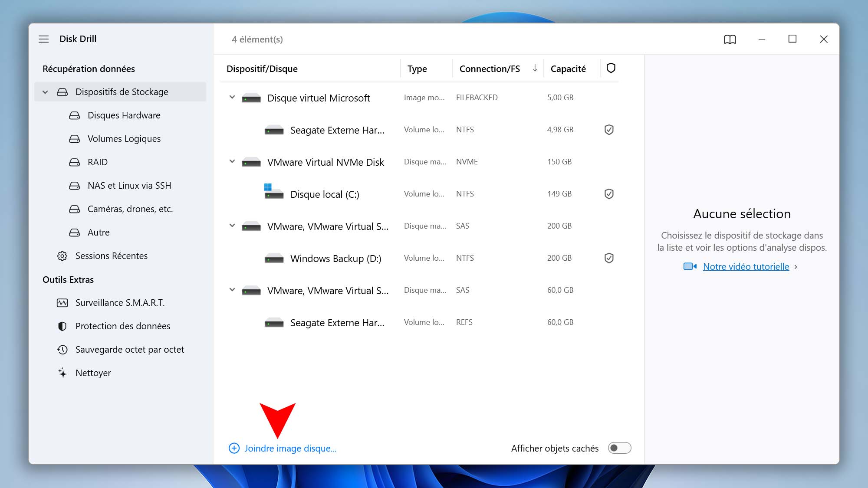
Task: Click the Disque local (C:) Windows drive icon
Action: coord(274,192)
